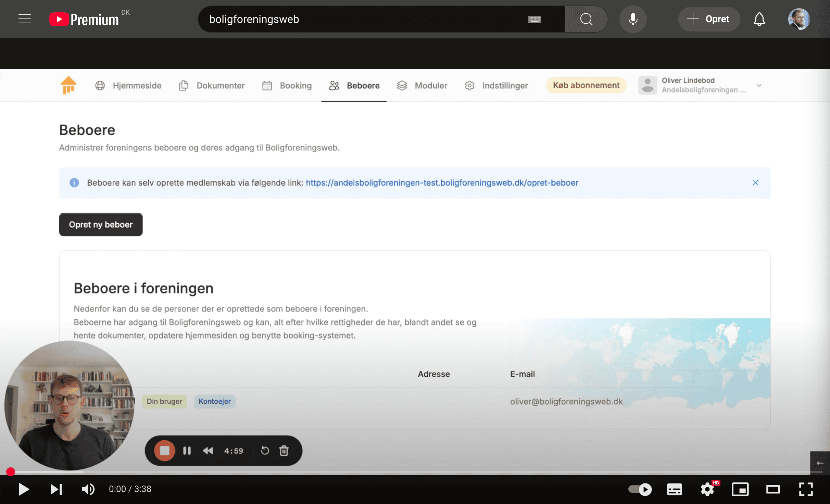Enter fullscreen mode
830x504 pixels.
(x=806, y=489)
